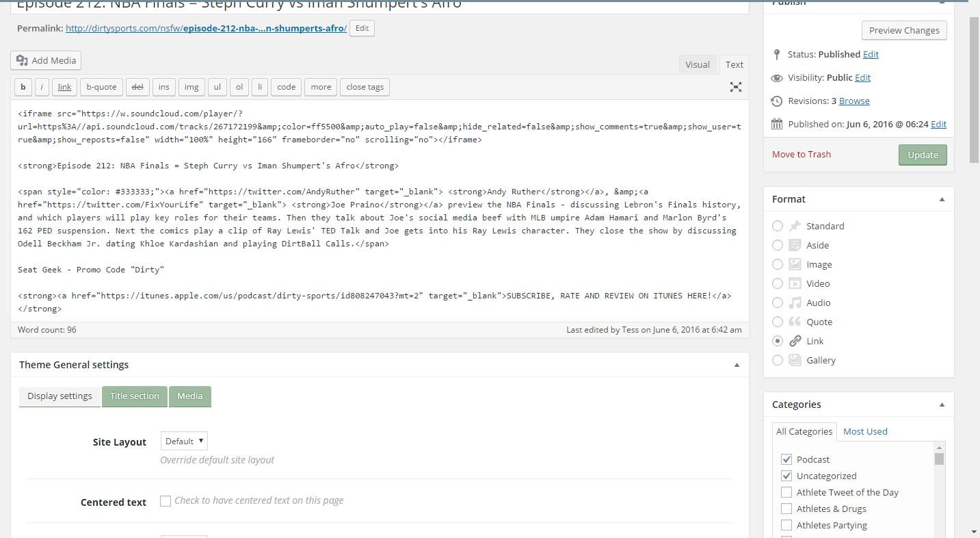Click the Video format play icon
The image size is (980, 538).
[x=795, y=283]
